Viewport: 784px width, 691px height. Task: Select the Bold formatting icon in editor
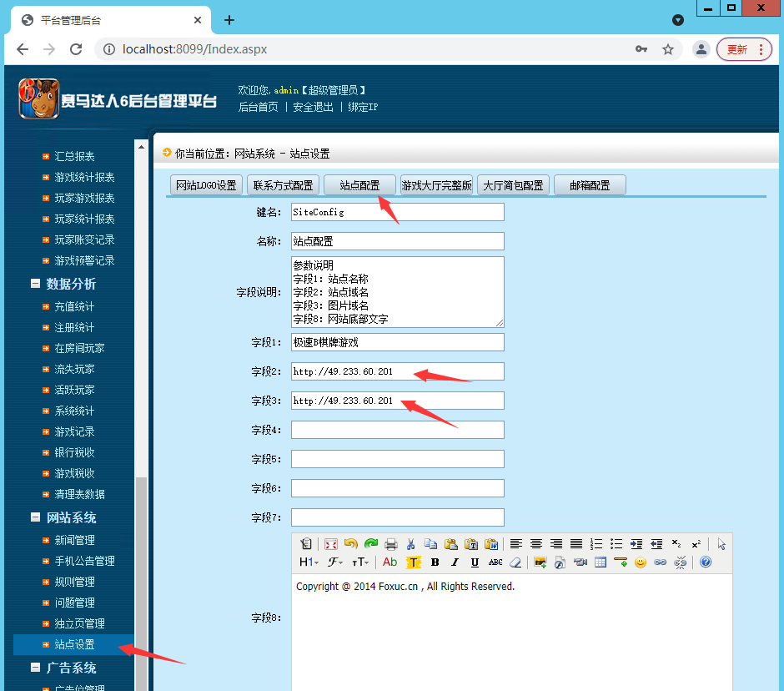[x=435, y=562]
